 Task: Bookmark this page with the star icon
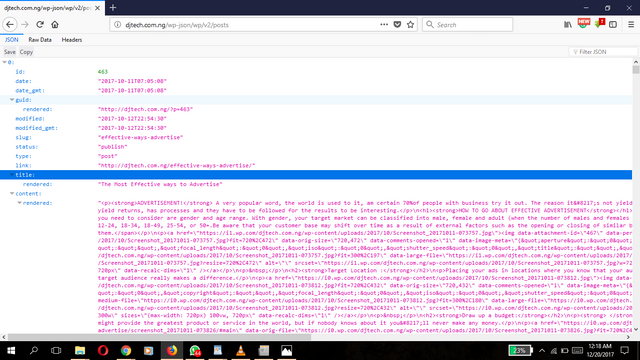click(x=411, y=24)
